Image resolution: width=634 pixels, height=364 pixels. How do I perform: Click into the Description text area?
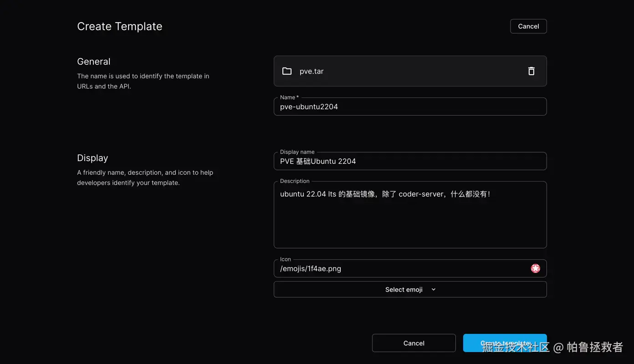point(410,215)
